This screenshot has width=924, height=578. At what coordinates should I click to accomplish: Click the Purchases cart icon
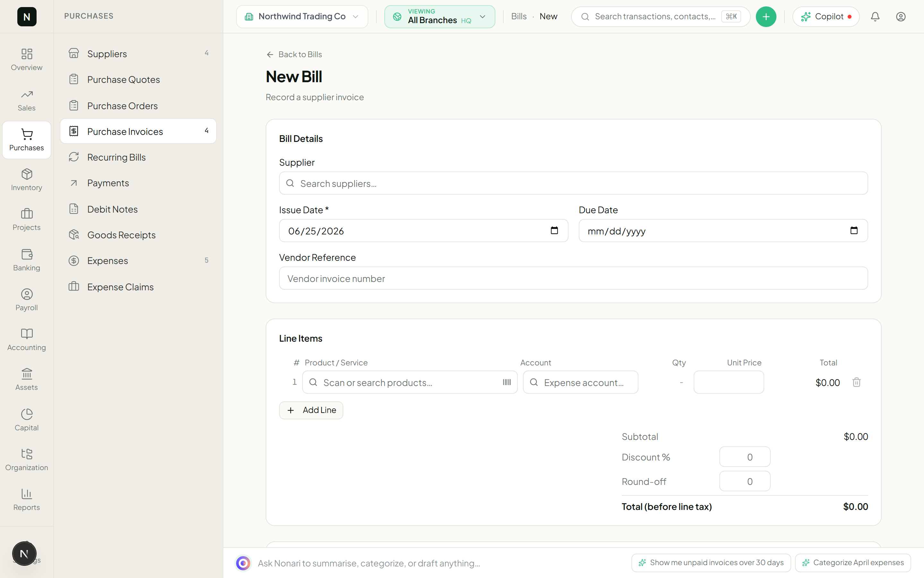[x=27, y=134]
